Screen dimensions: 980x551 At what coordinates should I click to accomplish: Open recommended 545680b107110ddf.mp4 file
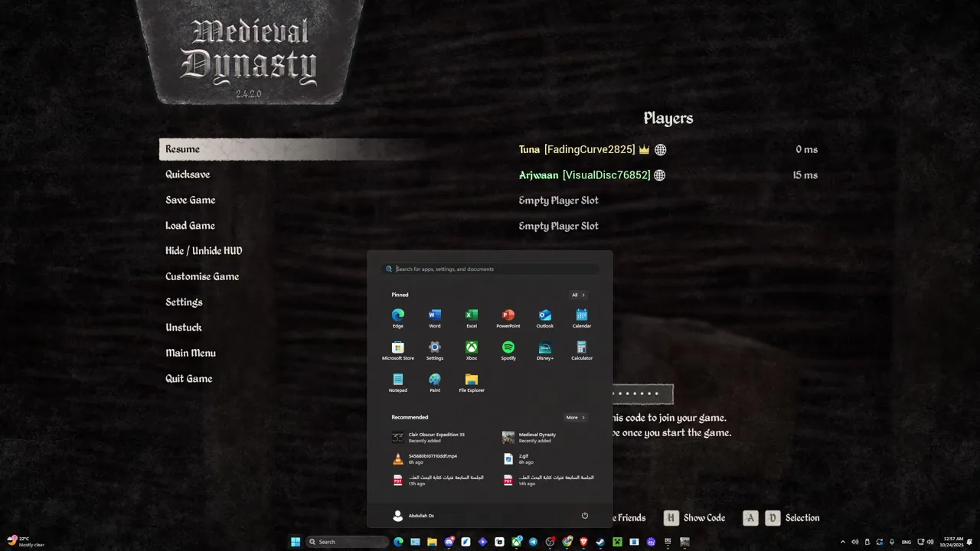coord(433,458)
